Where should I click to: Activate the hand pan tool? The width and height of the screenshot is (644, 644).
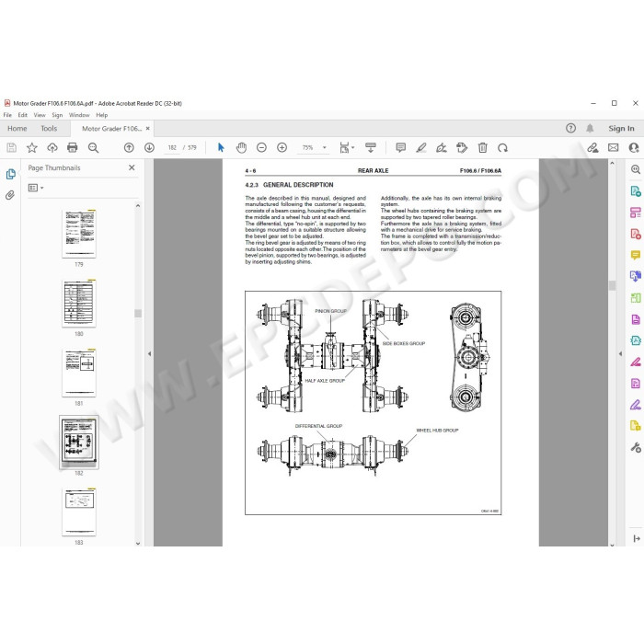point(241,147)
